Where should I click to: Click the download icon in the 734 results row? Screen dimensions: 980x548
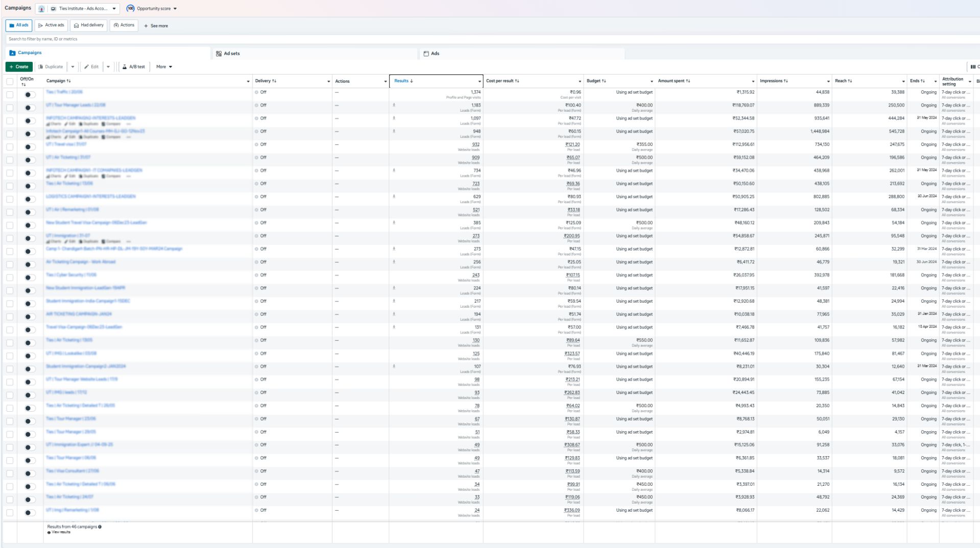tap(394, 170)
